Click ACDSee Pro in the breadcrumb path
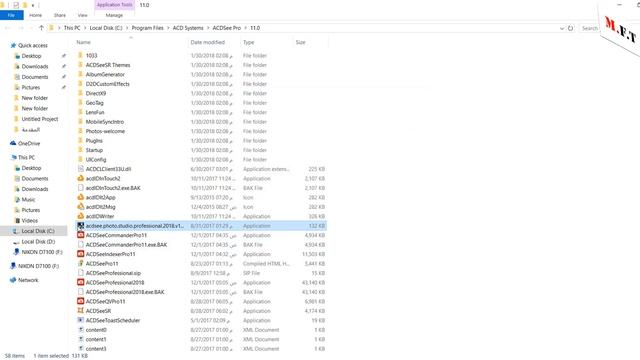This screenshot has height=360, width=640. (x=227, y=28)
